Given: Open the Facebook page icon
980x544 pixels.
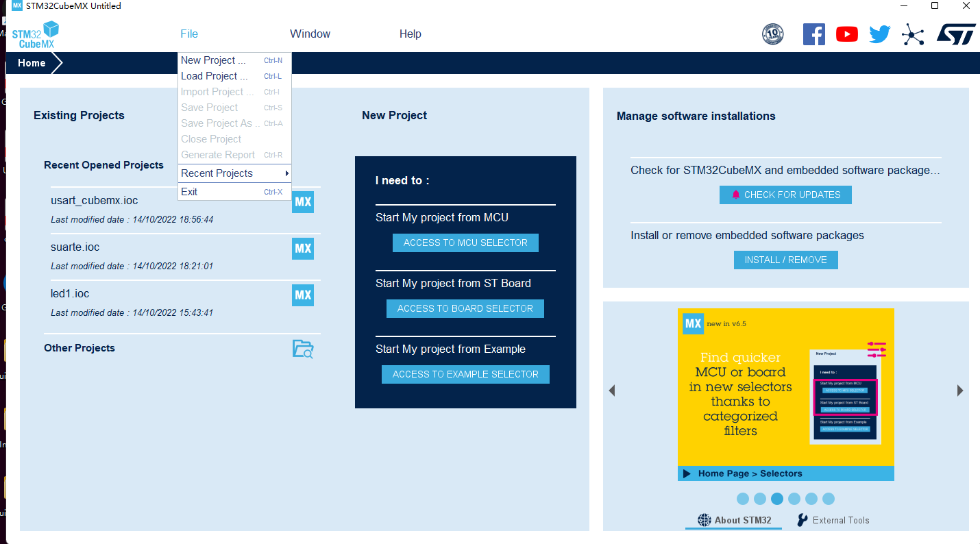Looking at the screenshot, I should point(813,34).
